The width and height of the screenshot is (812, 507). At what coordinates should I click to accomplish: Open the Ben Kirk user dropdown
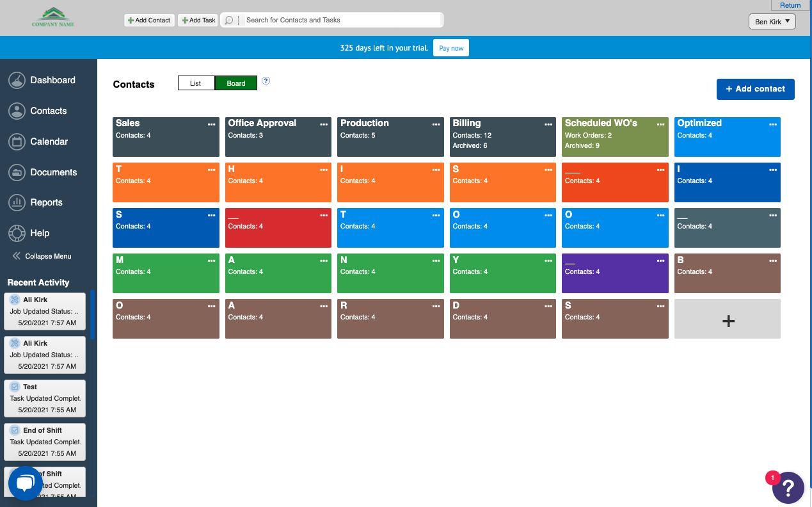(772, 21)
